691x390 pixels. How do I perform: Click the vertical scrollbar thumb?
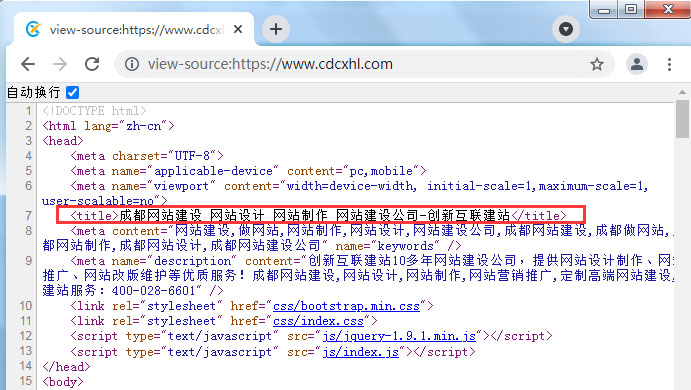[682, 119]
